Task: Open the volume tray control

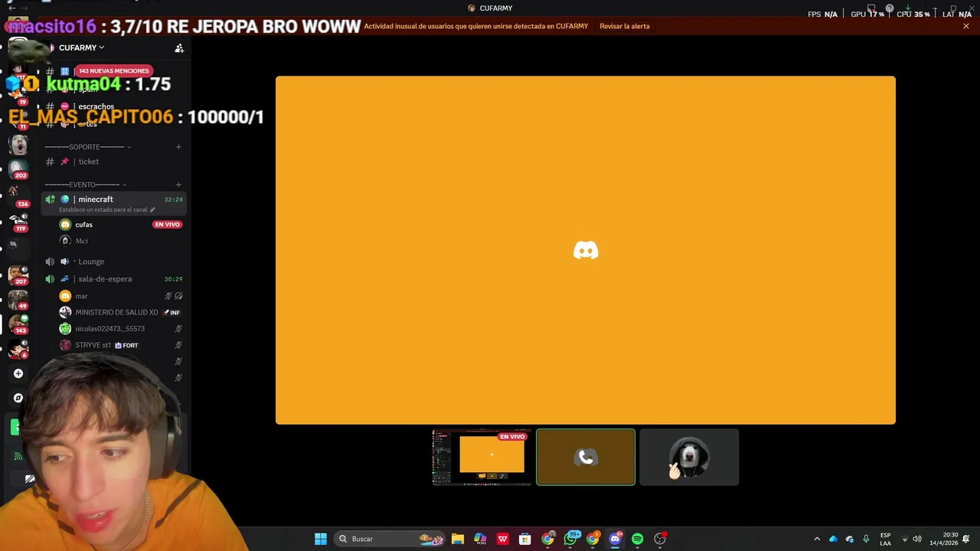Action: tap(917, 539)
